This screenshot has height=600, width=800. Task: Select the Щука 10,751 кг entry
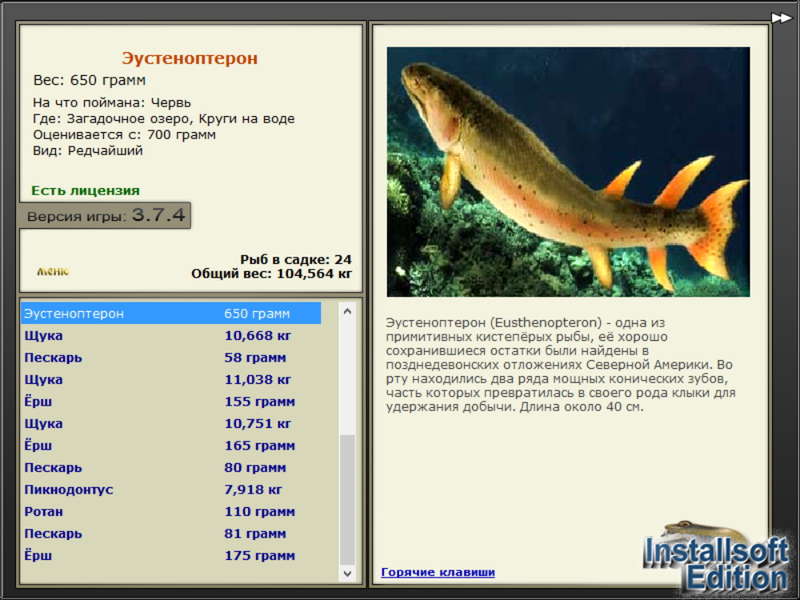click(171, 423)
